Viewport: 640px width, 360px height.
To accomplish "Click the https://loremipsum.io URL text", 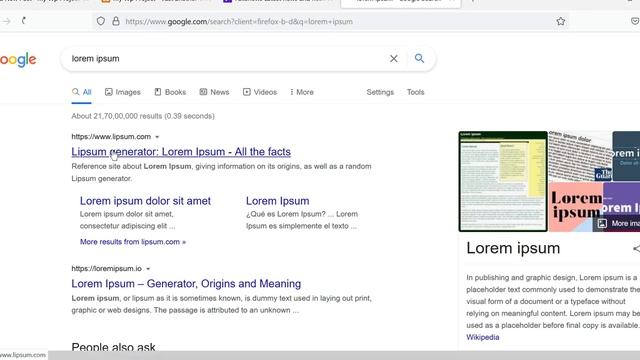I will tap(107, 269).
